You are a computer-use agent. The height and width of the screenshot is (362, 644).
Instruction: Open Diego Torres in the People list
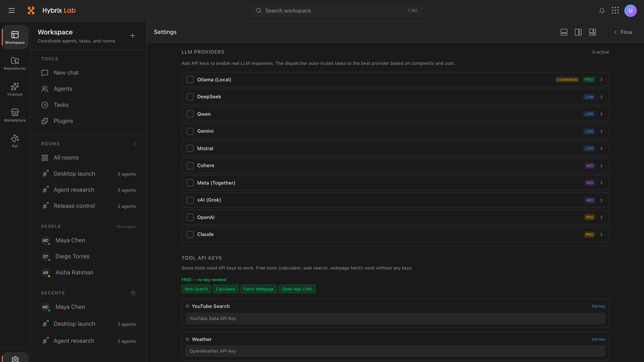(x=89, y=256)
